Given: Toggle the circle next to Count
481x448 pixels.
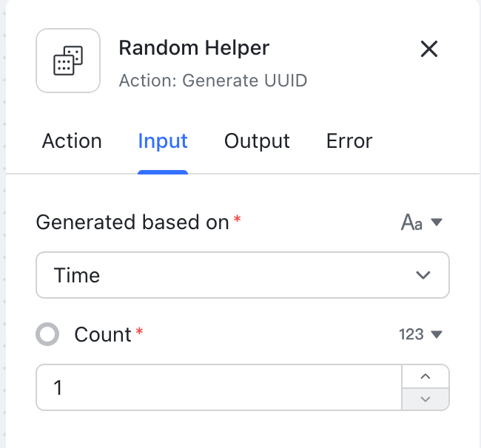Looking at the screenshot, I should 47,335.
